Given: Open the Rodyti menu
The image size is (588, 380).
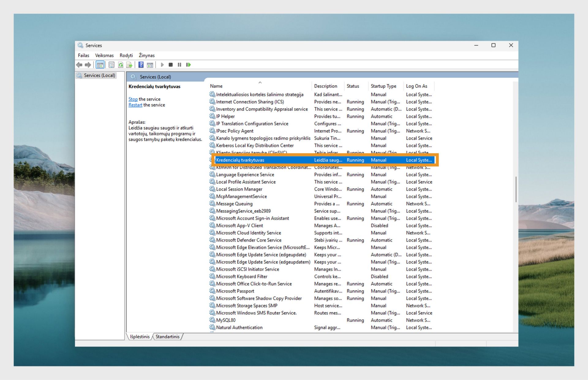Looking at the screenshot, I should coord(126,55).
